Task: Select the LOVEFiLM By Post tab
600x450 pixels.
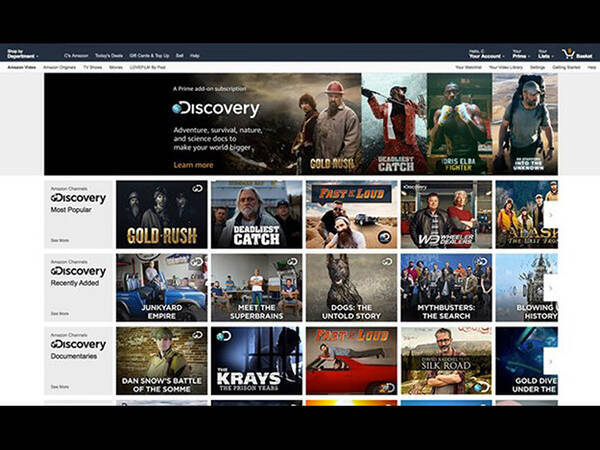Action: point(147,67)
